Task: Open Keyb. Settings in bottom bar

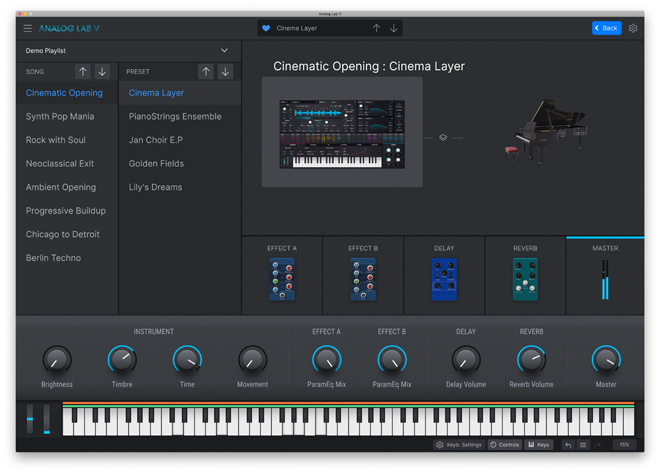Action: [459, 445]
